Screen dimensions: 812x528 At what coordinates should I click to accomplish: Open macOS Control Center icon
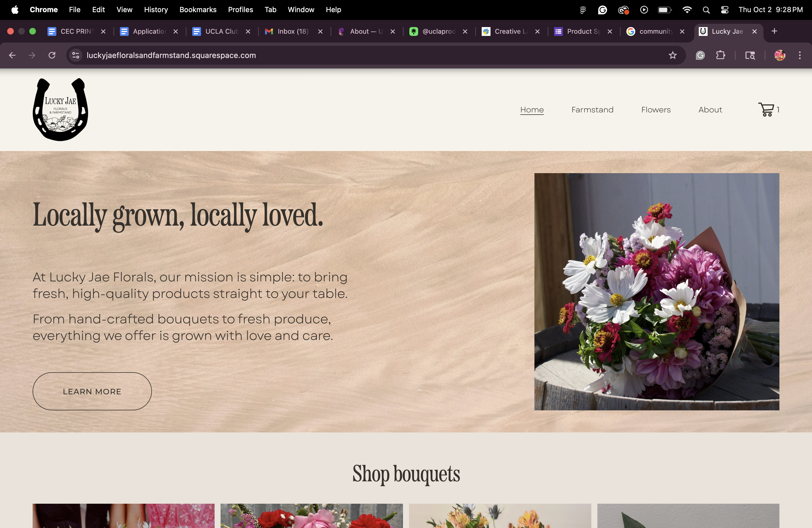725,10
